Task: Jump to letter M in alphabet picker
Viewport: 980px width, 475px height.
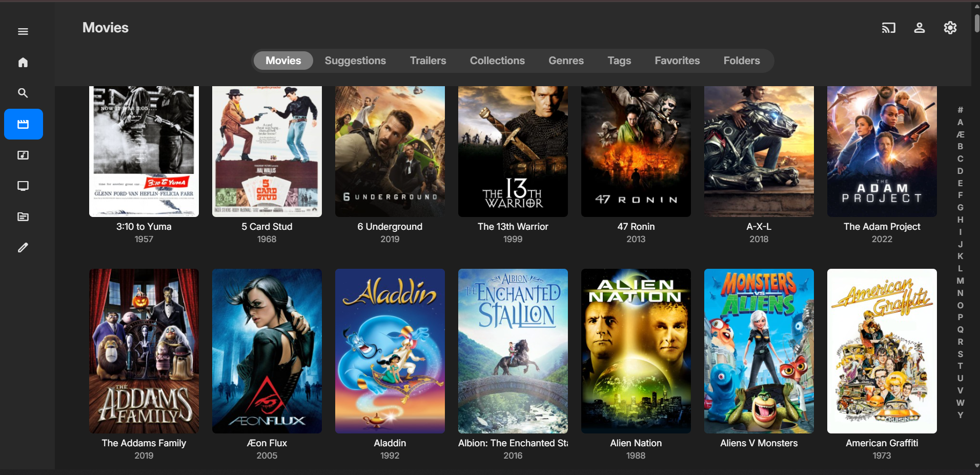Action: pos(961,281)
